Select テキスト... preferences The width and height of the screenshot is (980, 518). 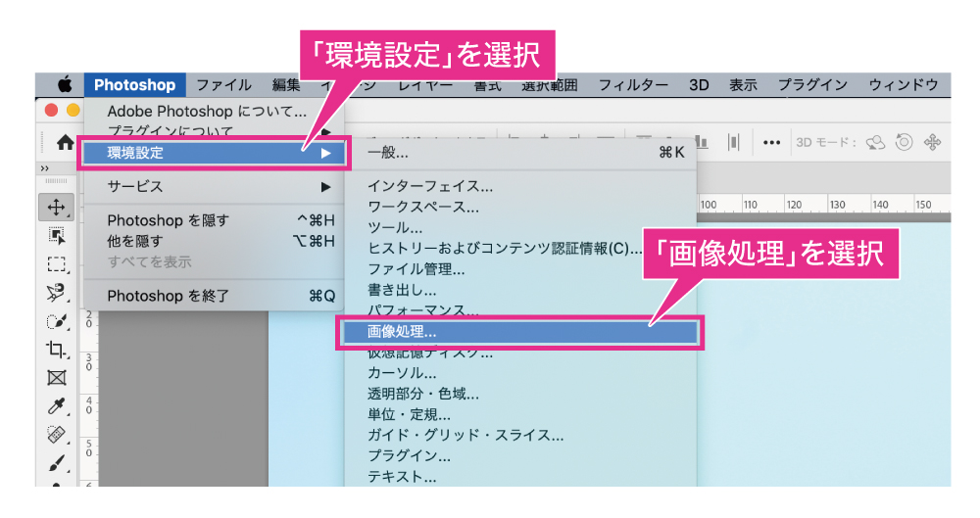click(520, 476)
